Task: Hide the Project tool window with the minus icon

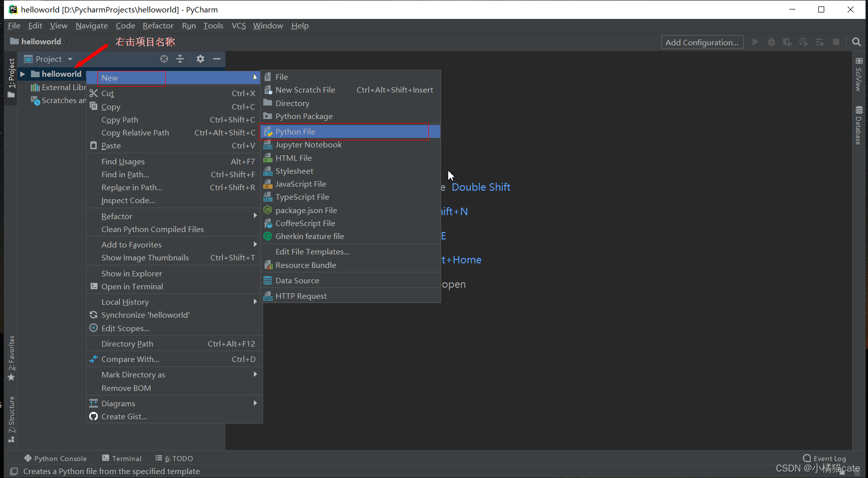Action: [216, 59]
